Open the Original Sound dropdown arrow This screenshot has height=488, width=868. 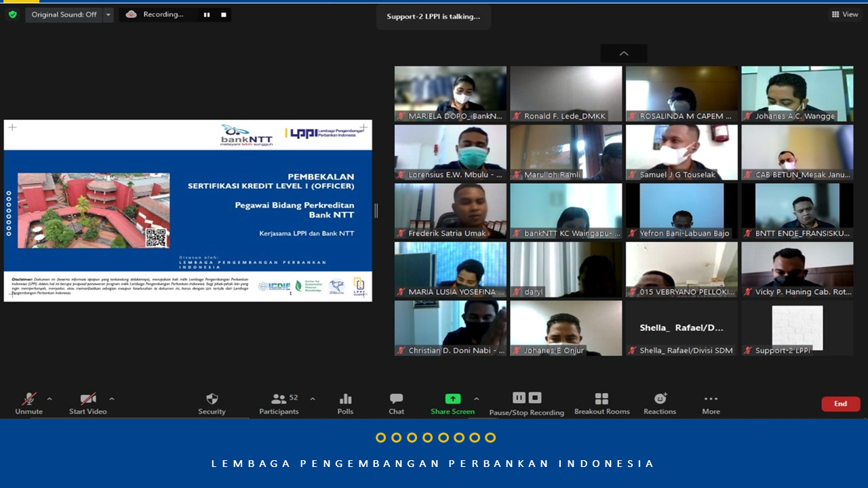pyautogui.click(x=108, y=14)
